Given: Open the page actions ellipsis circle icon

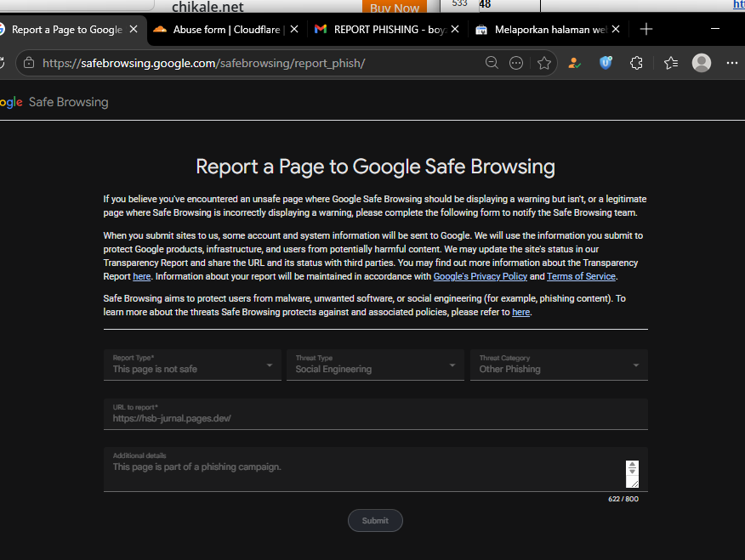Looking at the screenshot, I should (516, 63).
